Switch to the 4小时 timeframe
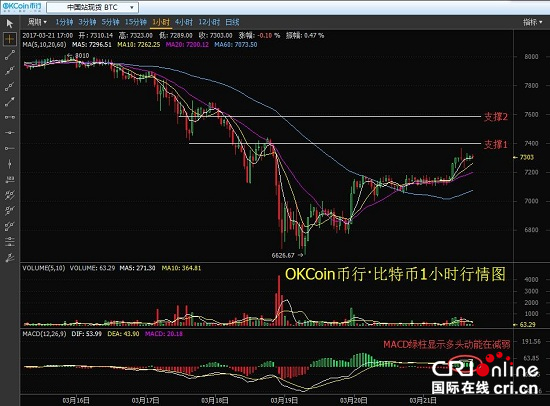The image size is (550, 406). point(184,22)
